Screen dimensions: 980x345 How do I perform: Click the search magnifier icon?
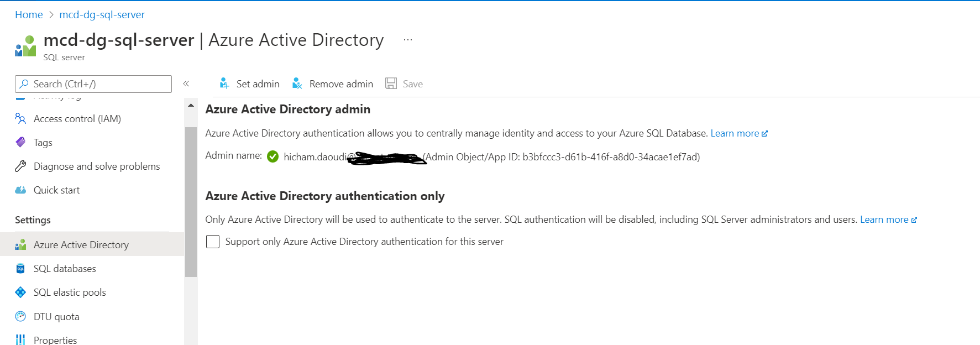coord(24,83)
